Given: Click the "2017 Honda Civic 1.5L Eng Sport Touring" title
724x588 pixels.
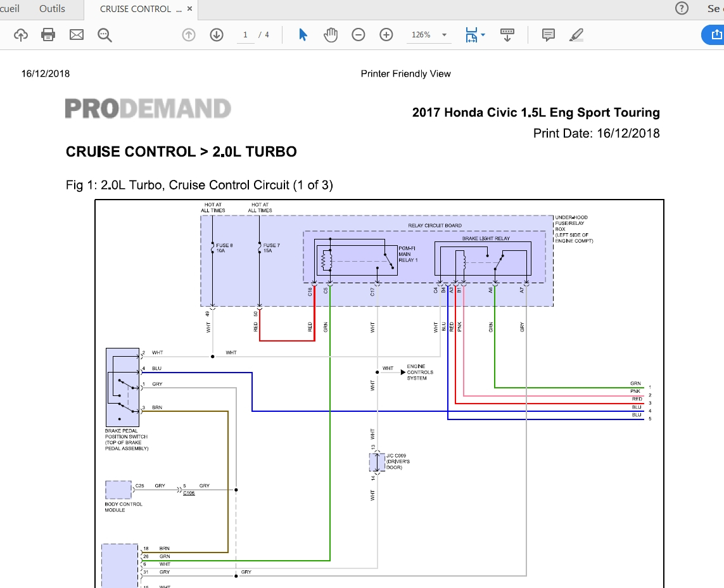Looking at the screenshot, I should click(536, 112).
